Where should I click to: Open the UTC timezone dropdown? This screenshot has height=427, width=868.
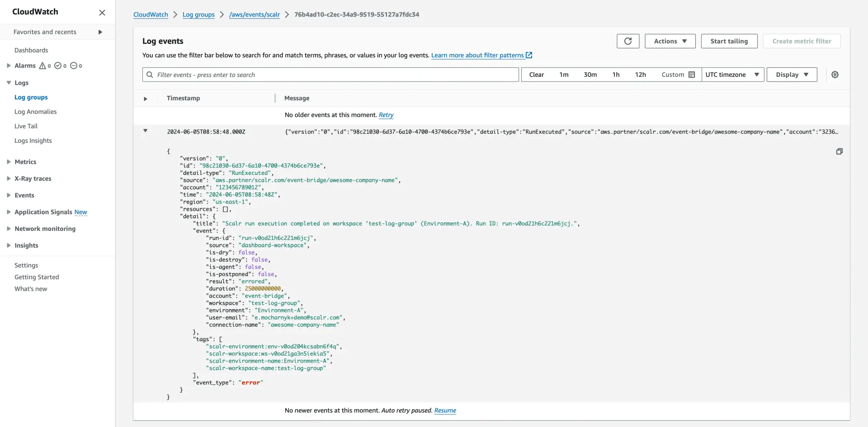coord(733,75)
